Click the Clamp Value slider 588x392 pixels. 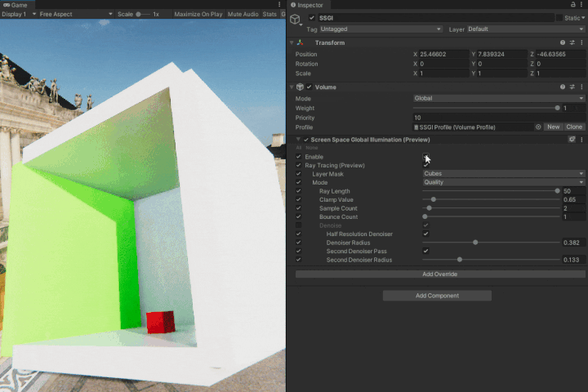[x=492, y=199]
